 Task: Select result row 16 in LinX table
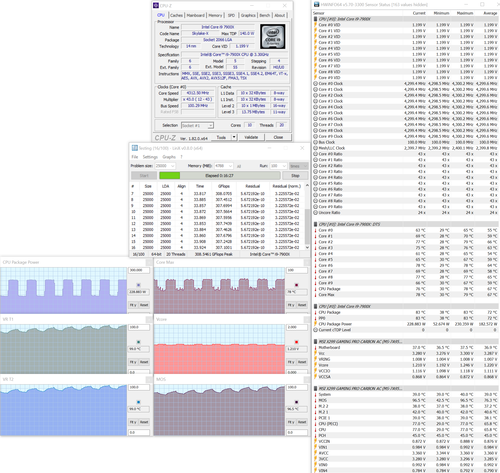click(217, 247)
